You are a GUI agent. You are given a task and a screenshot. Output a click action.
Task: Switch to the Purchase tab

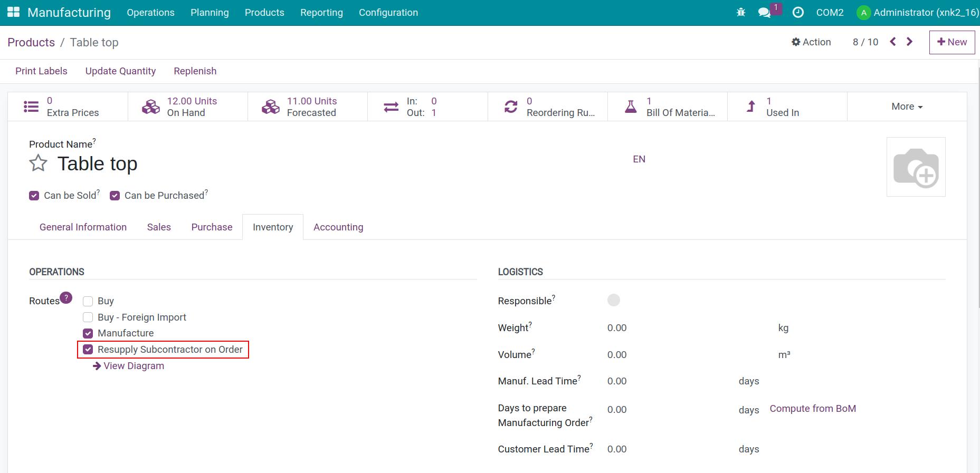click(x=212, y=227)
